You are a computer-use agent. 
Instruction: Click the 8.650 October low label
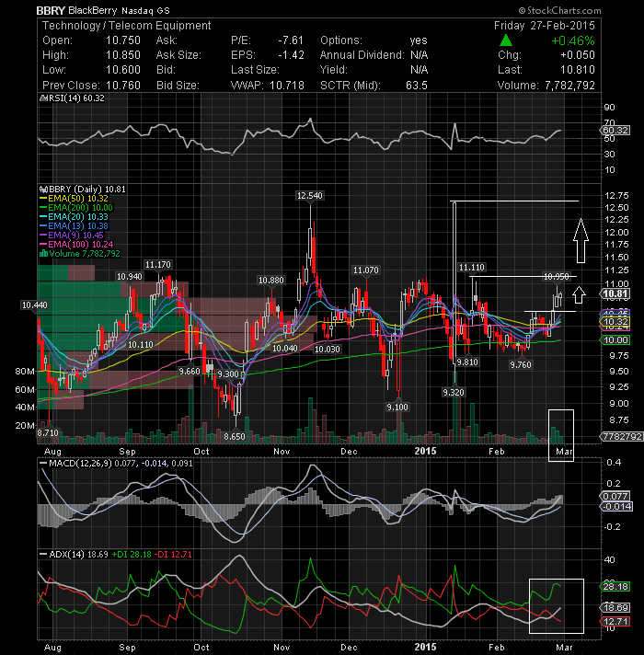click(235, 437)
